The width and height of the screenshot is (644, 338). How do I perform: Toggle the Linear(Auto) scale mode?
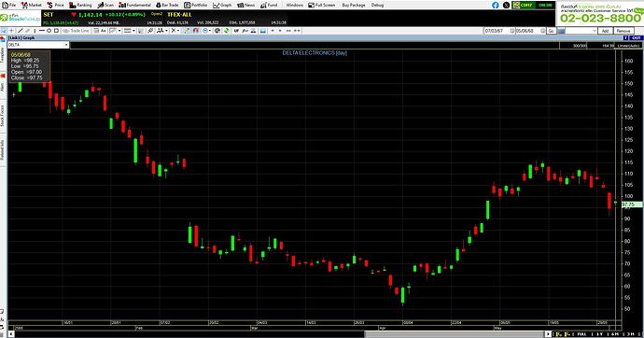coord(628,46)
